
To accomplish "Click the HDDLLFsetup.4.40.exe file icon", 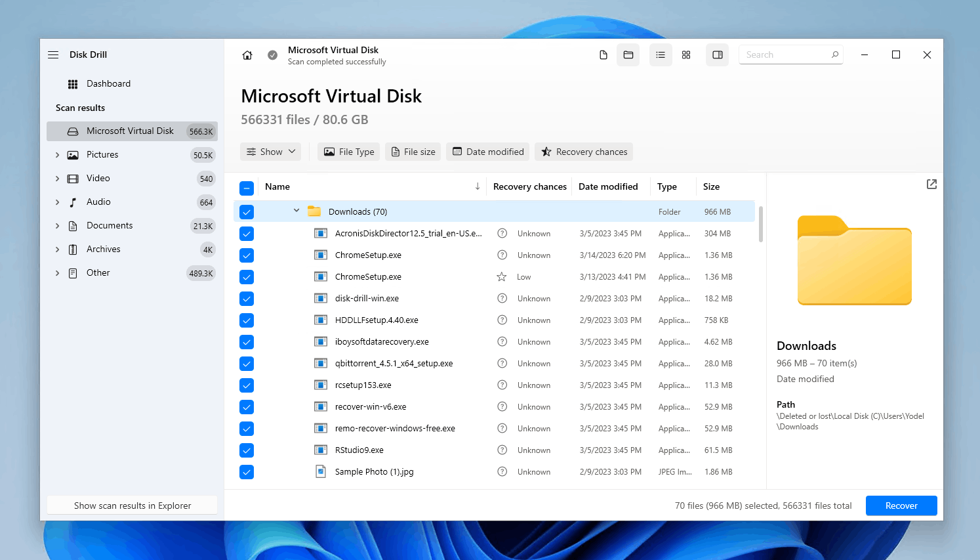I will pyautogui.click(x=321, y=320).
